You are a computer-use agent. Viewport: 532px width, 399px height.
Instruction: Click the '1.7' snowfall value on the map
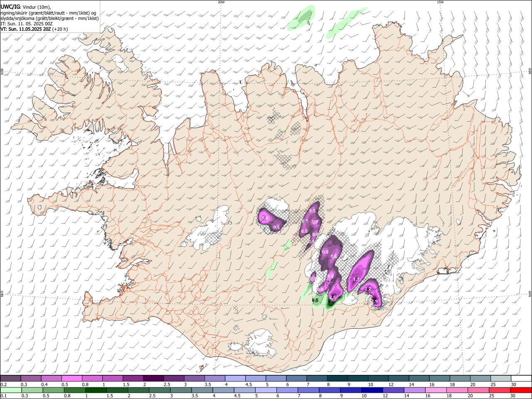356,280
